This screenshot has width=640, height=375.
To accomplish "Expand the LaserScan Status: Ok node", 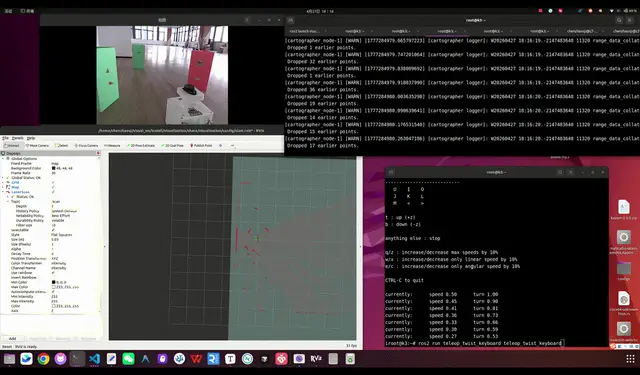I will point(8,197).
